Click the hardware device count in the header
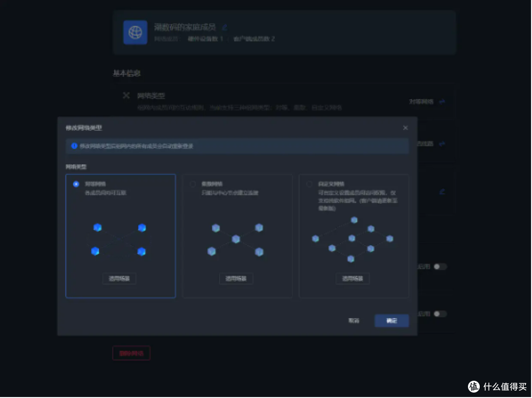Image resolution: width=532 pixels, height=398 pixels. click(205, 39)
